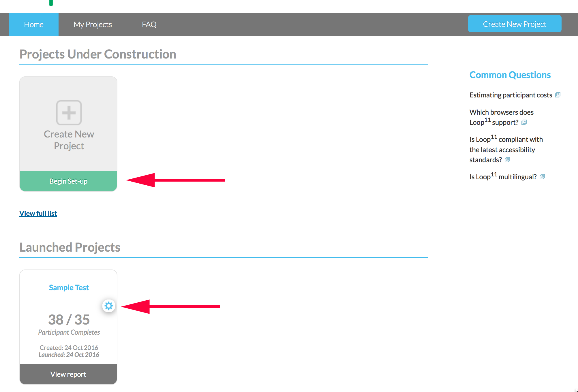The height and width of the screenshot is (392, 578).
Task: Toggle the Home navigation active state
Action: (34, 24)
